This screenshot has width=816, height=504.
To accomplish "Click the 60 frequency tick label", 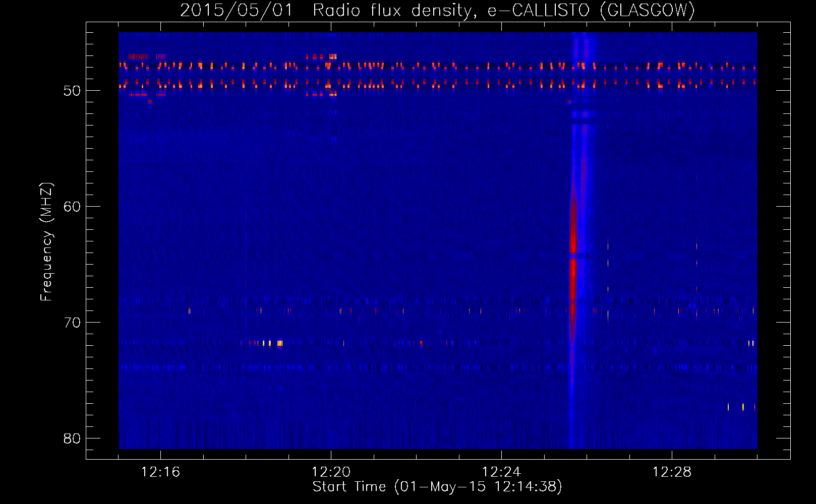I will [72, 207].
